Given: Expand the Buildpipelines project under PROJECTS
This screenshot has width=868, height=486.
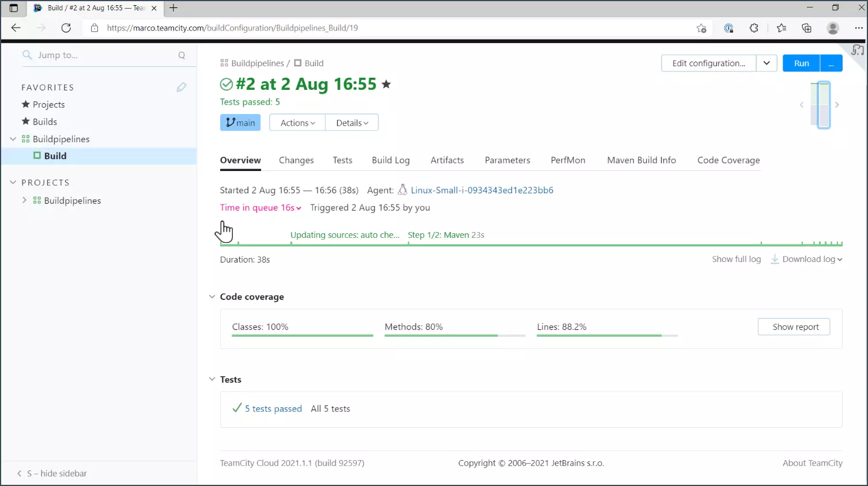Looking at the screenshot, I should (x=24, y=200).
